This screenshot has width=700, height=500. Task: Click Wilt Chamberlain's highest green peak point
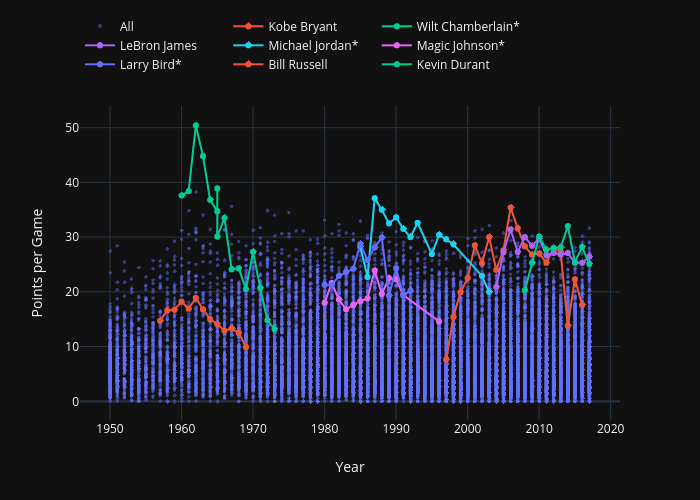pos(196,126)
